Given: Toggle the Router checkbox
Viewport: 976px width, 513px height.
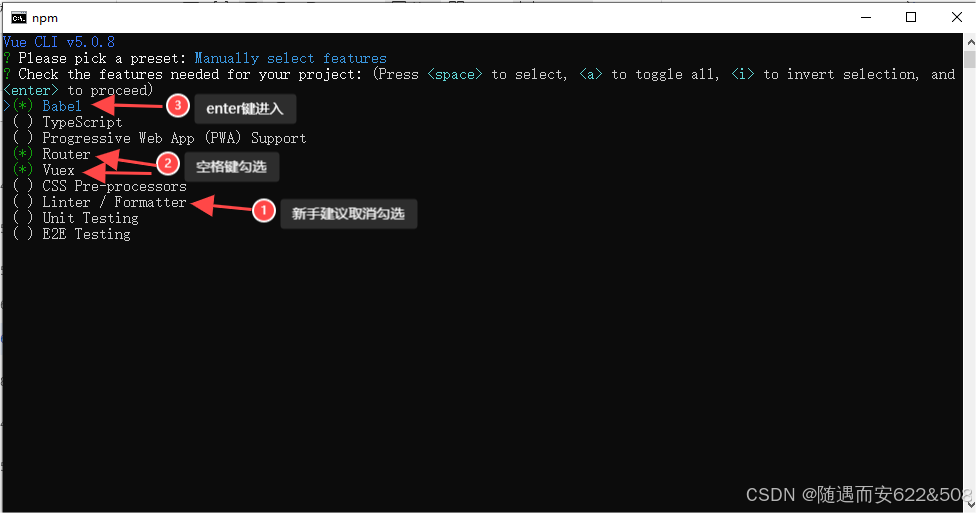Looking at the screenshot, I should click(23, 154).
